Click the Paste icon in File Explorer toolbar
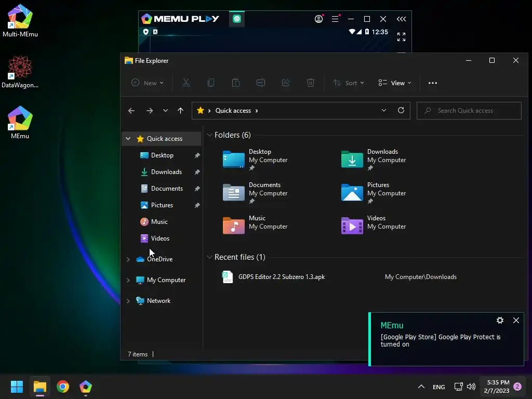532x399 pixels. click(236, 83)
